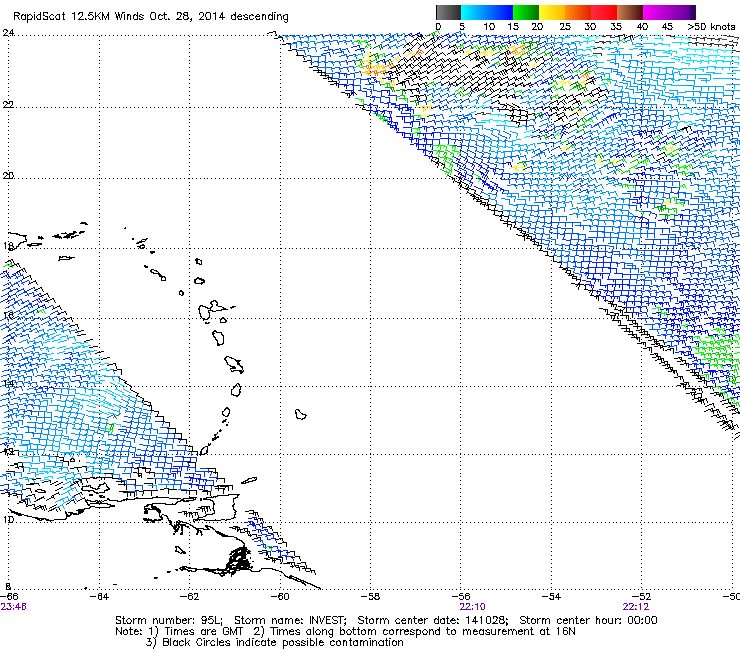
Task: Choose the red 30-35 knots legend segment
Action: (604, 12)
